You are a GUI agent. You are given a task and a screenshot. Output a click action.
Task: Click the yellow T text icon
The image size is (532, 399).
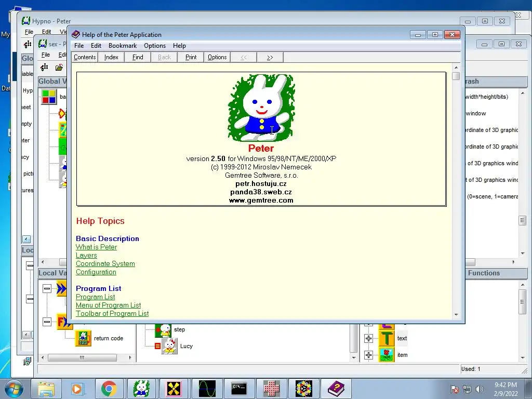tap(387, 338)
